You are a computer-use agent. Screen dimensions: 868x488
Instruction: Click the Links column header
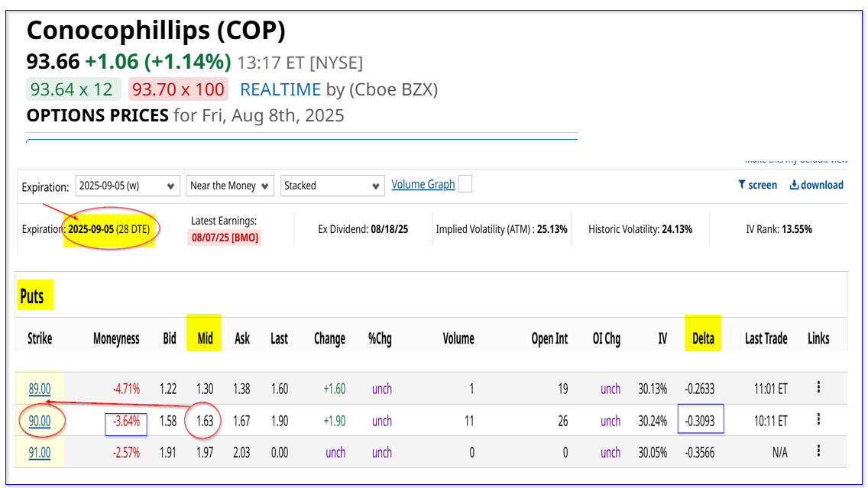[818, 338]
